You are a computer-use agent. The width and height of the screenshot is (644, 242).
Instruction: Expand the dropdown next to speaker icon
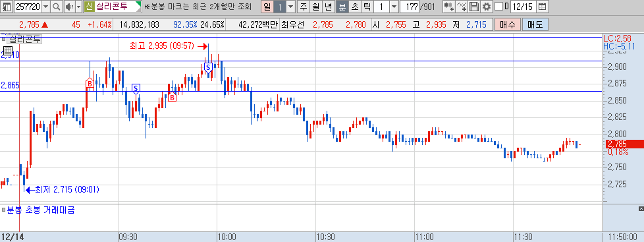click(78, 6)
